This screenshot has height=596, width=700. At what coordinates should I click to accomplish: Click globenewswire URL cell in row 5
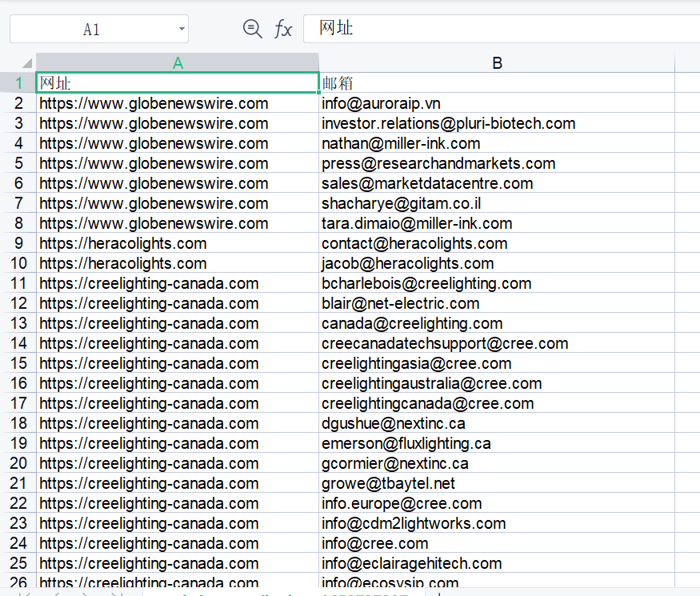point(178,163)
